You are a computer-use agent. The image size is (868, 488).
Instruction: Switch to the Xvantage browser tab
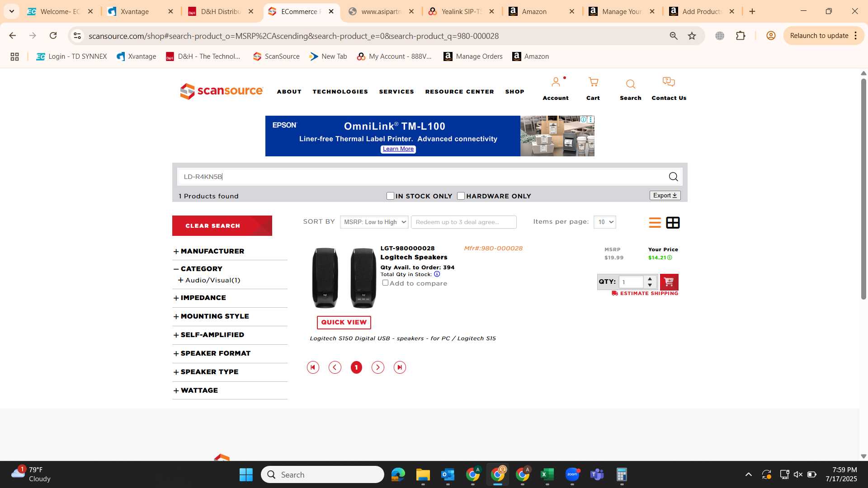tap(140, 11)
